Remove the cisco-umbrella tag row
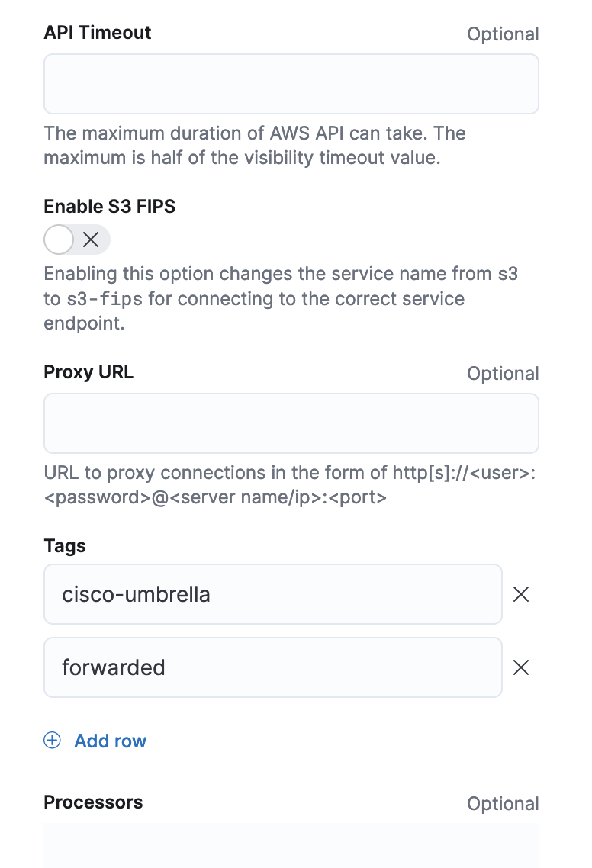Image resolution: width=592 pixels, height=868 pixels. (521, 594)
